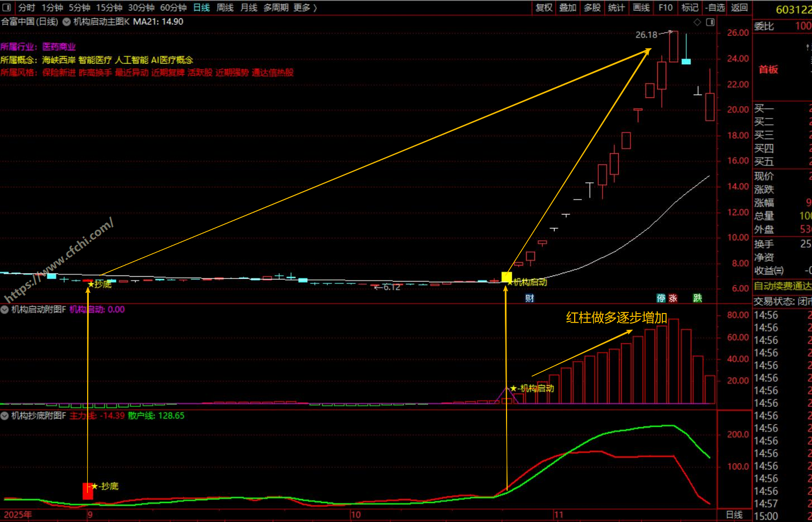The height and width of the screenshot is (522, 812).
Task: Switch to the 月线 monthly chart
Action: [x=249, y=7]
